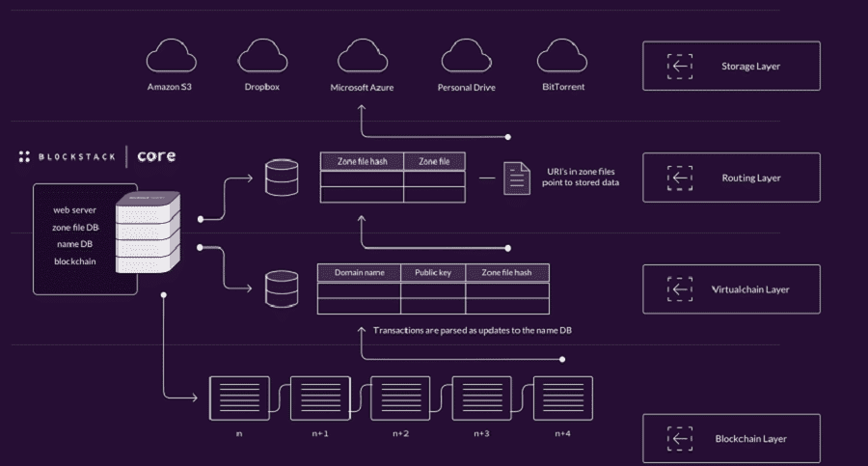868x466 pixels.
Task: Click the name database cylinder icon
Action: 282,288
